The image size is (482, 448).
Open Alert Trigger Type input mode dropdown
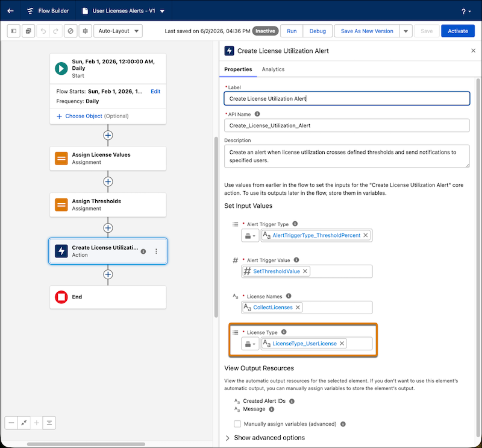coord(250,236)
